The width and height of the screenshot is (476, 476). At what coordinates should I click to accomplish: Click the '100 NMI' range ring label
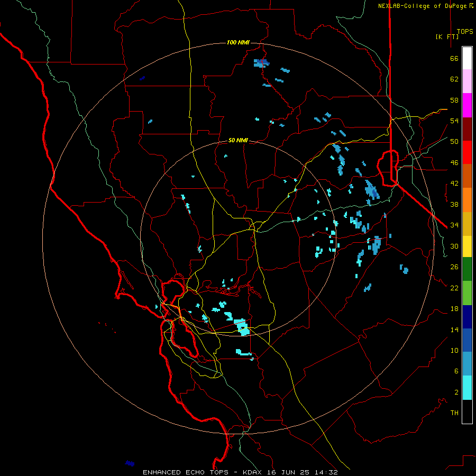point(238,42)
